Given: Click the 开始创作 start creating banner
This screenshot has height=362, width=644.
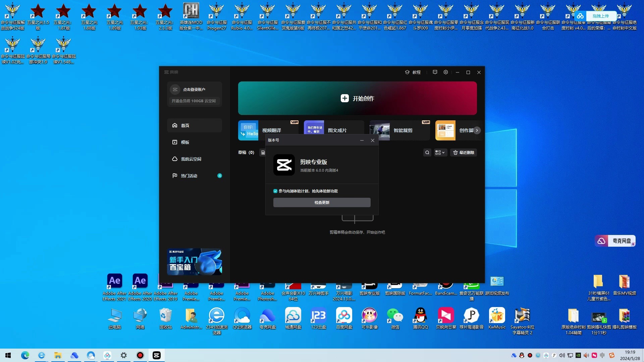Looking at the screenshot, I should [x=357, y=98].
